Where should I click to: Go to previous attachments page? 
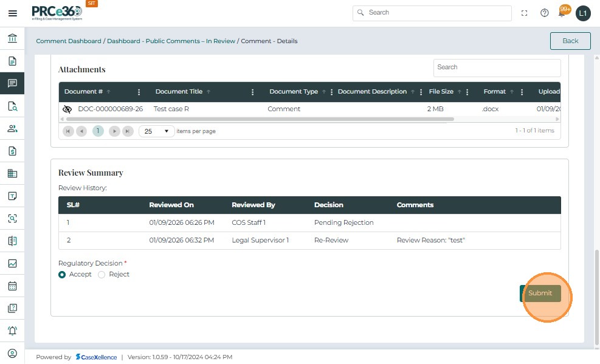(81, 131)
